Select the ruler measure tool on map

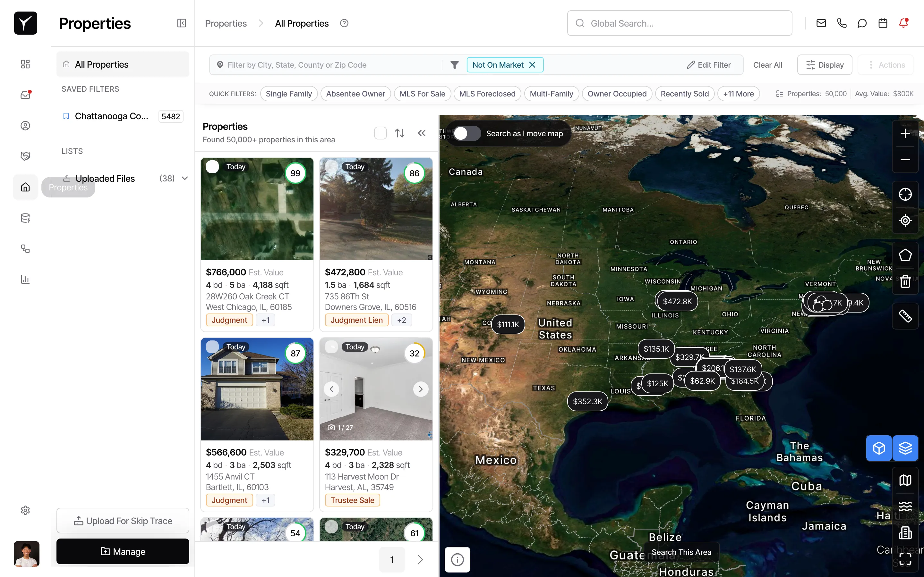(x=905, y=316)
